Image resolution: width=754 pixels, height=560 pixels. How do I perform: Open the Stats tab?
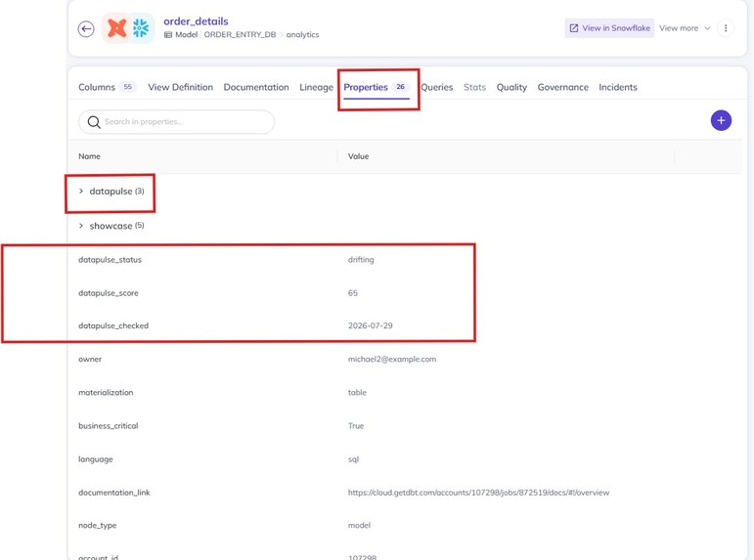(474, 88)
